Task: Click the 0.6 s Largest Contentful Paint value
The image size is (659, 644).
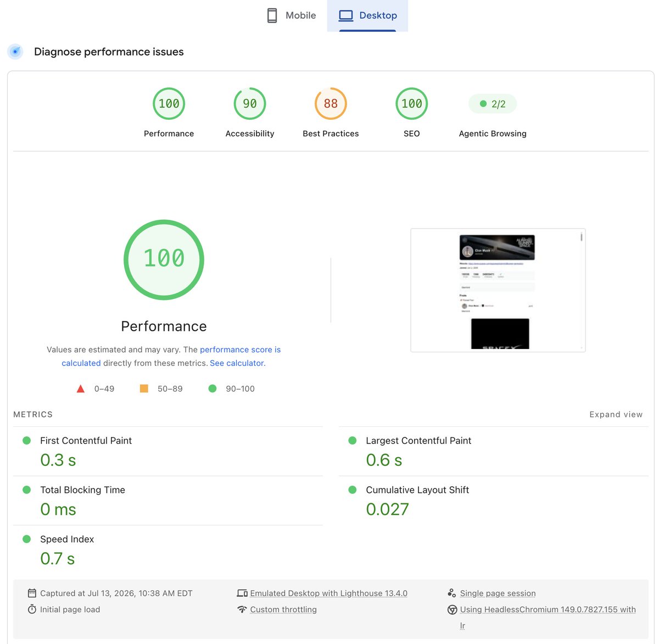Action: click(x=384, y=460)
